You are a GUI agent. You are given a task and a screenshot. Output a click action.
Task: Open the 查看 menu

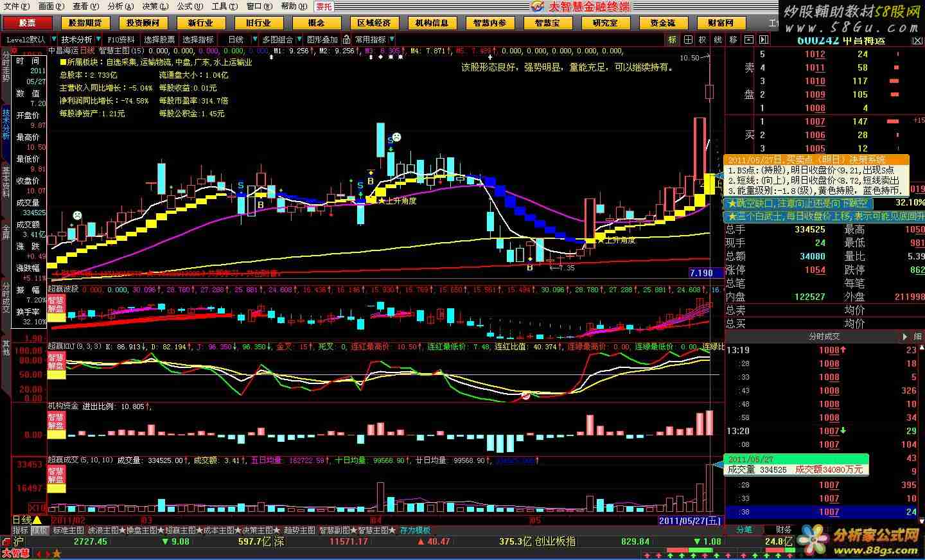(85, 6)
